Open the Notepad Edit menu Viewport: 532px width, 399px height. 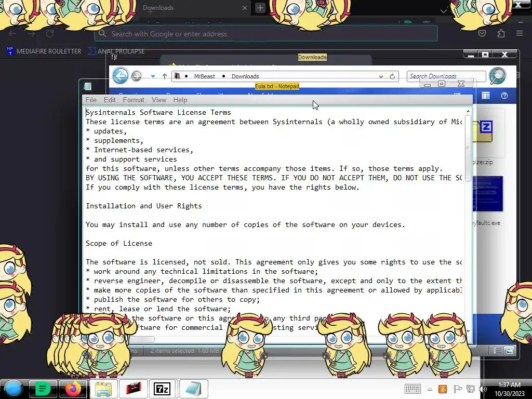click(x=110, y=100)
